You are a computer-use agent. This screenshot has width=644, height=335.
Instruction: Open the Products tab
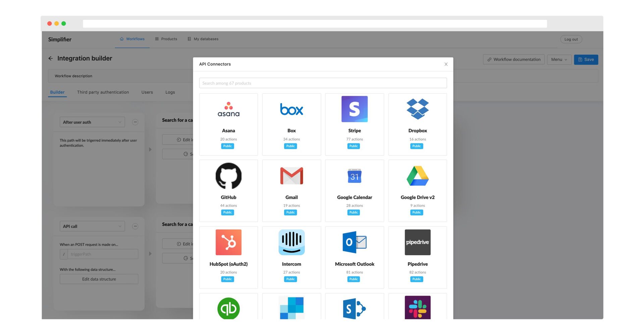click(x=166, y=39)
